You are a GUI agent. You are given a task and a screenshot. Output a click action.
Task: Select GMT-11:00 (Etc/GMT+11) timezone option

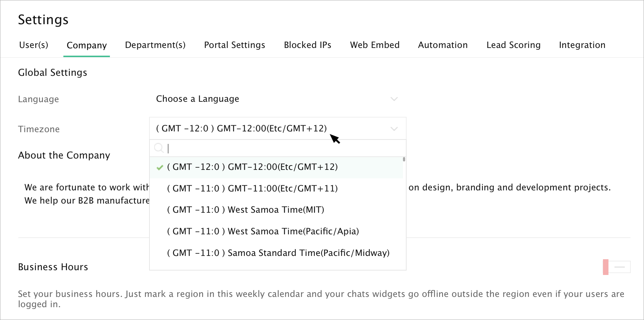click(x=252, y=189)
